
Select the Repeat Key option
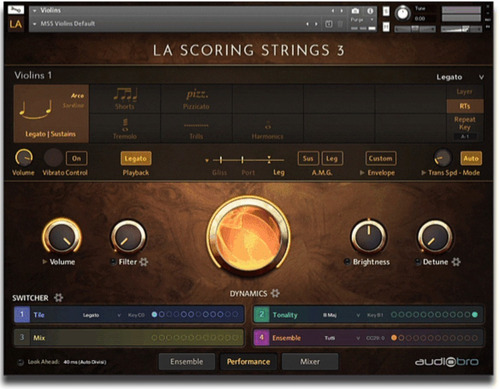[x=465, y=123]
